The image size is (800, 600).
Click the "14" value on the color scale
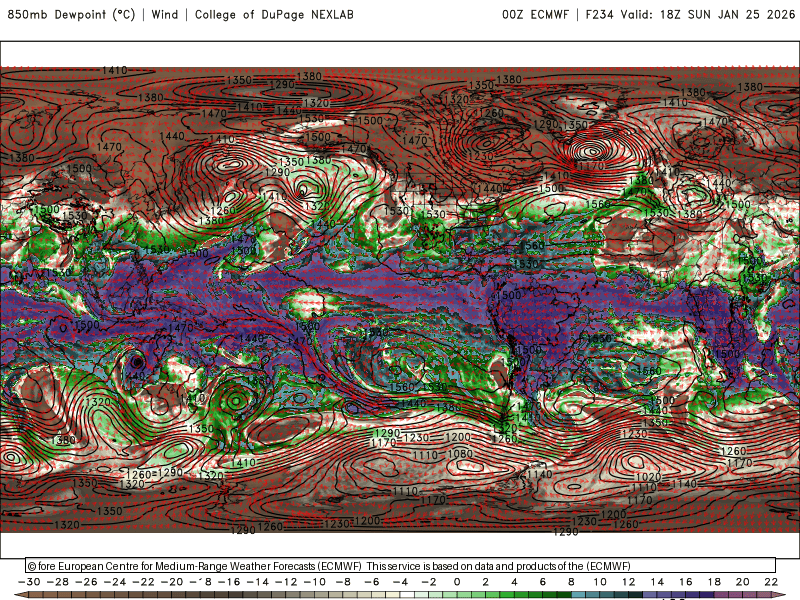[657, 582]
